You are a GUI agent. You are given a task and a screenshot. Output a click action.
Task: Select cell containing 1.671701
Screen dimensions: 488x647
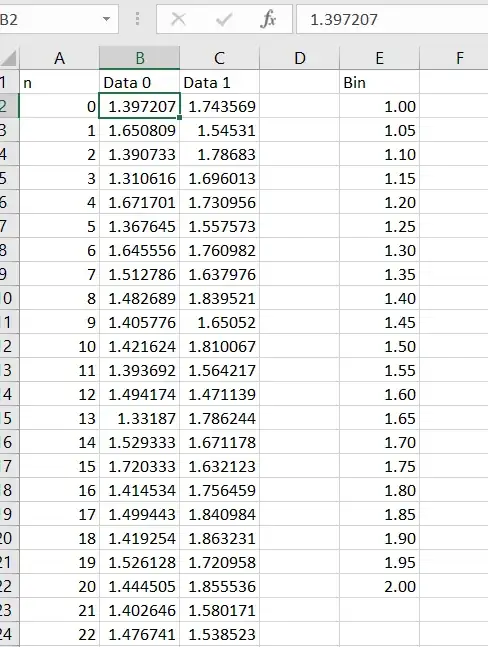[139, 202]
